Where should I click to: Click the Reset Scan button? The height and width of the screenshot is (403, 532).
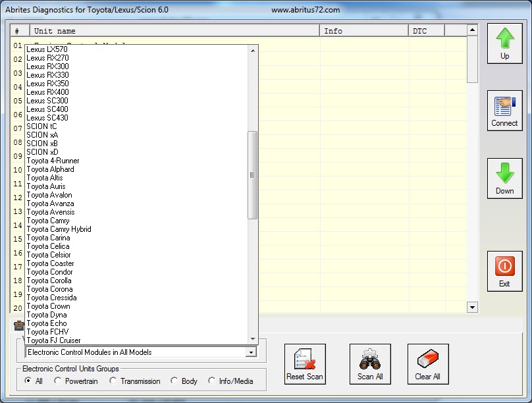[305, 364]
